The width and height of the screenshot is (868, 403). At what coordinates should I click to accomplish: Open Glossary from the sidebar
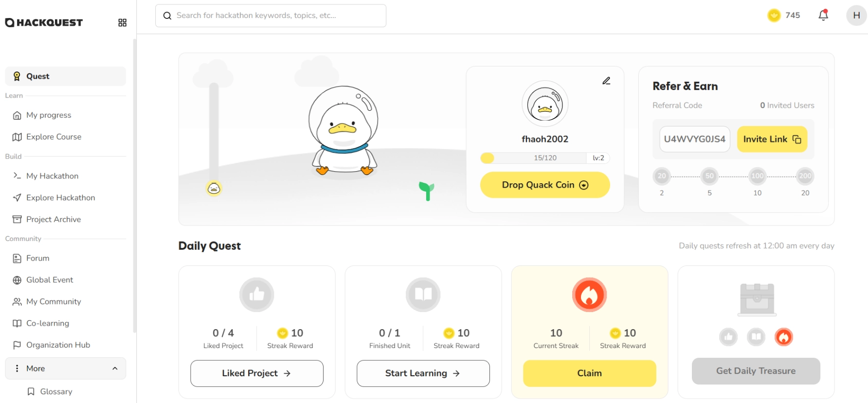[56, 392]
